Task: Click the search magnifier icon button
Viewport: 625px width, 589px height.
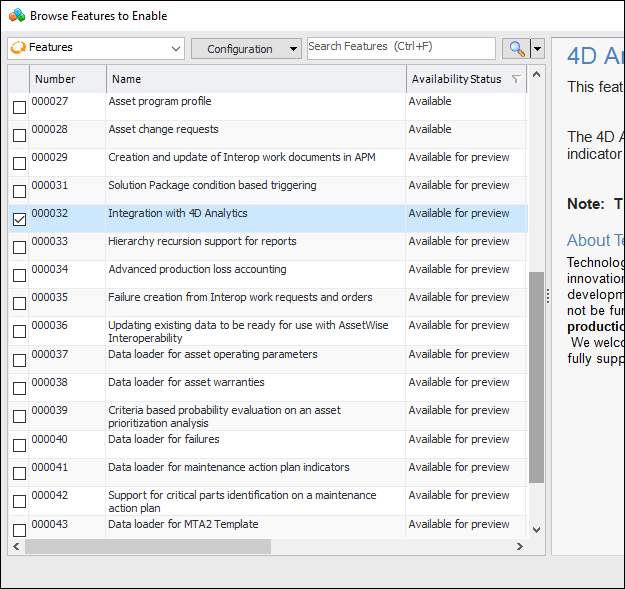Action: point(516,48)
